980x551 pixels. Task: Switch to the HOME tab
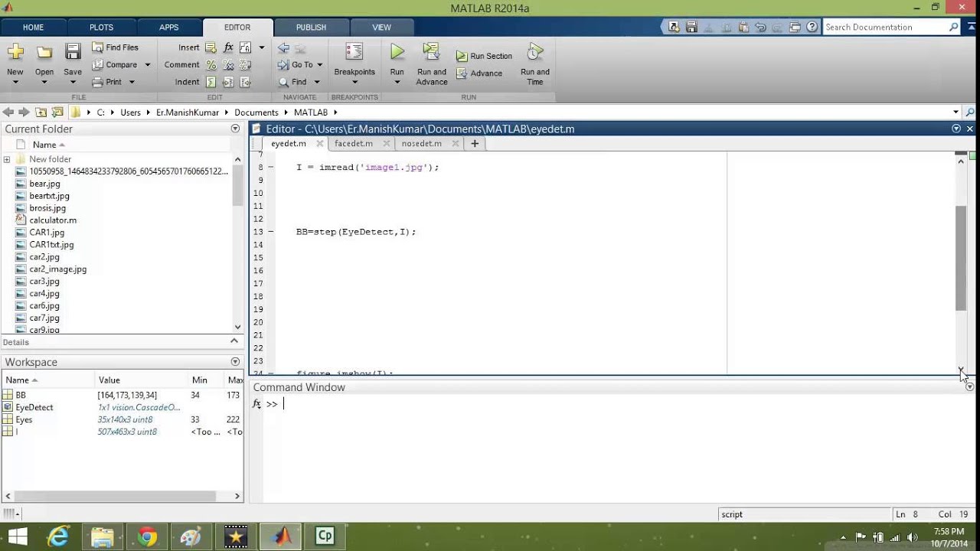[34, 27]
